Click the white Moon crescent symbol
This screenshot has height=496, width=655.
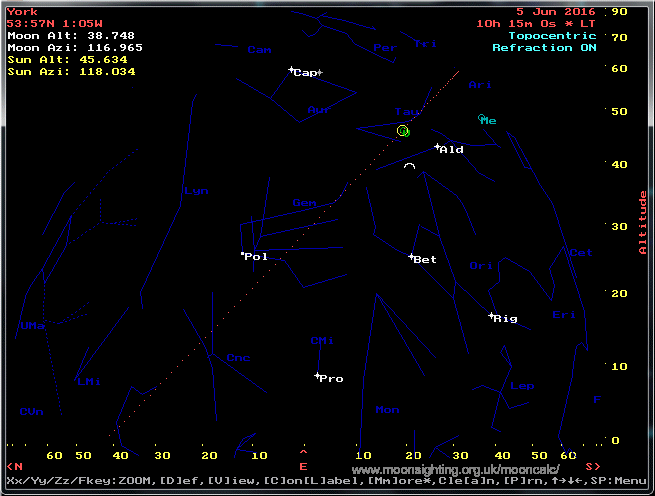pos(409,167)
